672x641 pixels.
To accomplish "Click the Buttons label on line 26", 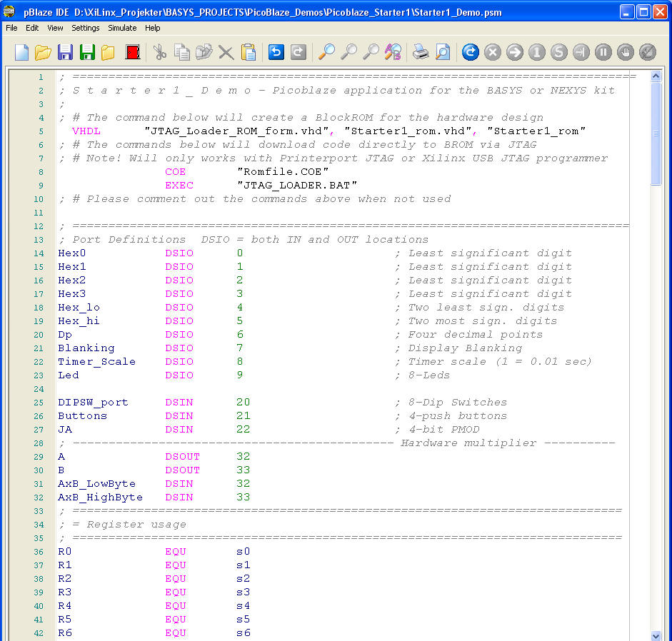I will coord(83,416).
